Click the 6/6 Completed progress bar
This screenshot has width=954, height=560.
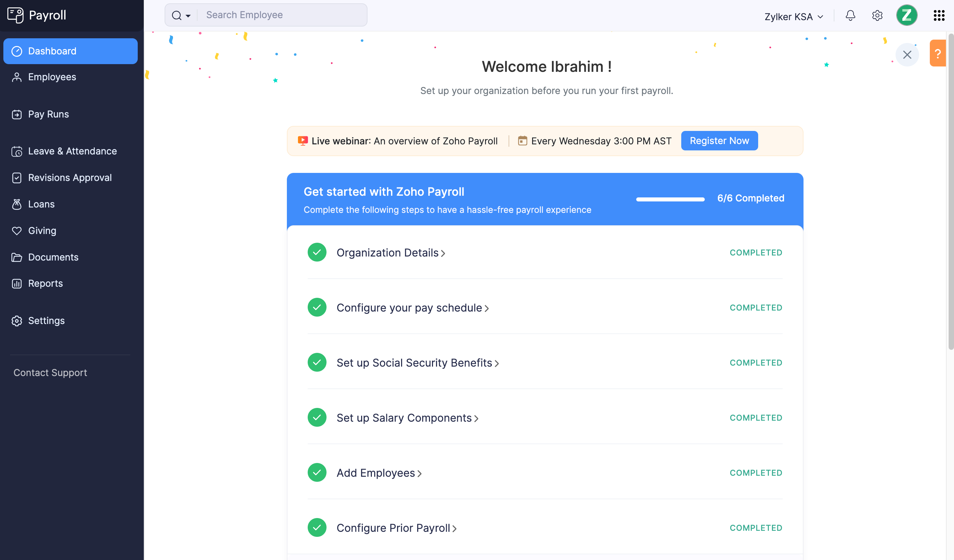[670, 198]
